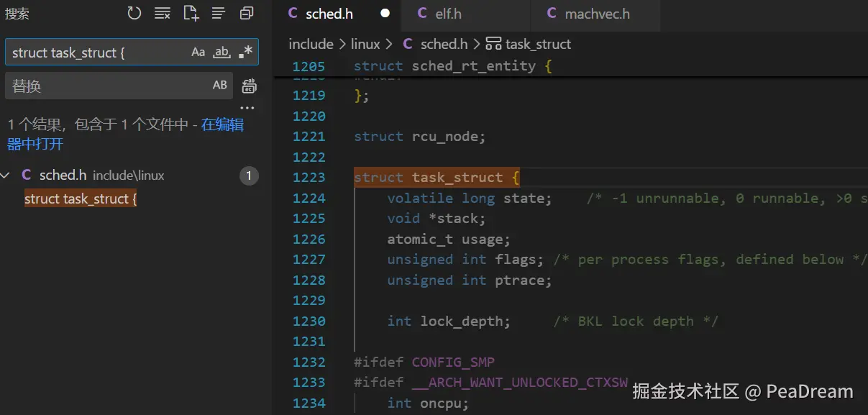The image size is (868, 415).
Task: Refresh the search results
Action: pos(134,13)
